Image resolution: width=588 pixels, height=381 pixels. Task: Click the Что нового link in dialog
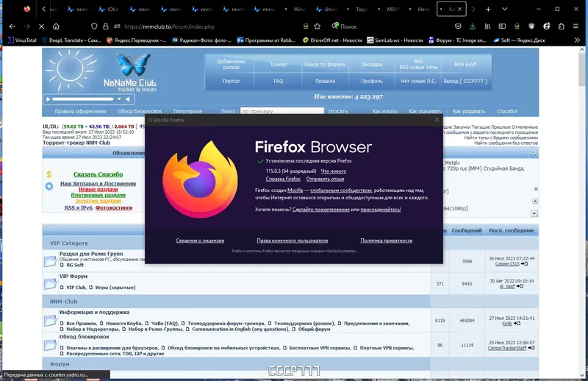coord(334,171)
